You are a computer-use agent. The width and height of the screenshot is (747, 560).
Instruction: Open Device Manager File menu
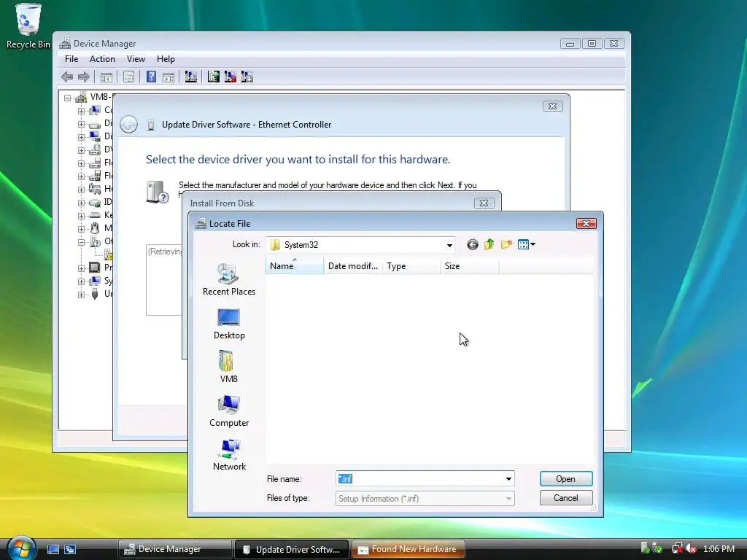click(x=71, y=59)
